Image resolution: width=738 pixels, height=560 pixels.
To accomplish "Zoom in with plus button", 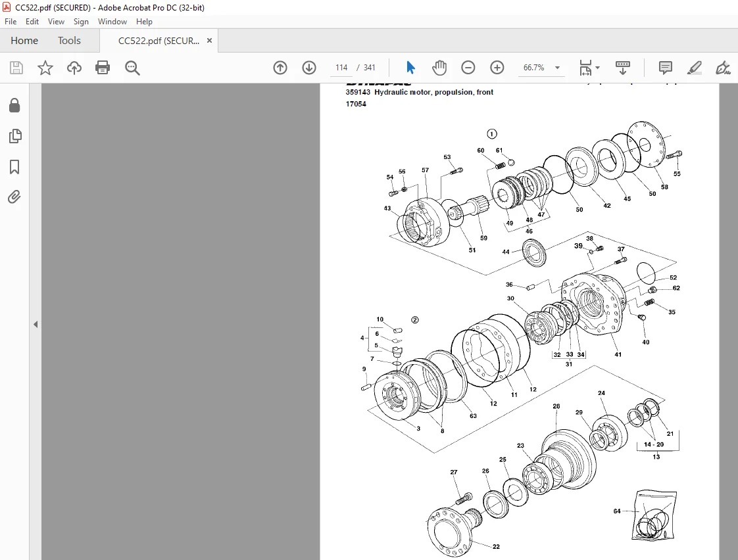I will click(497, 68).
